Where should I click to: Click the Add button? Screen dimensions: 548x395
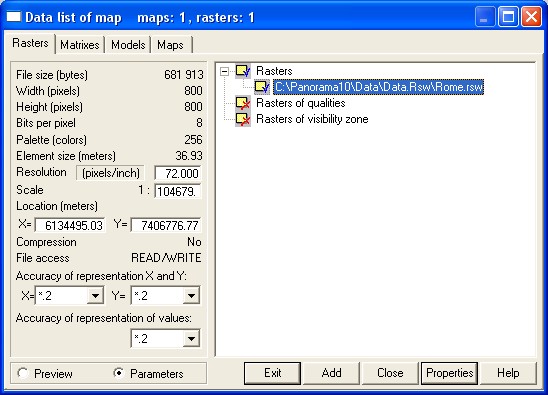[x=331, y=373]
